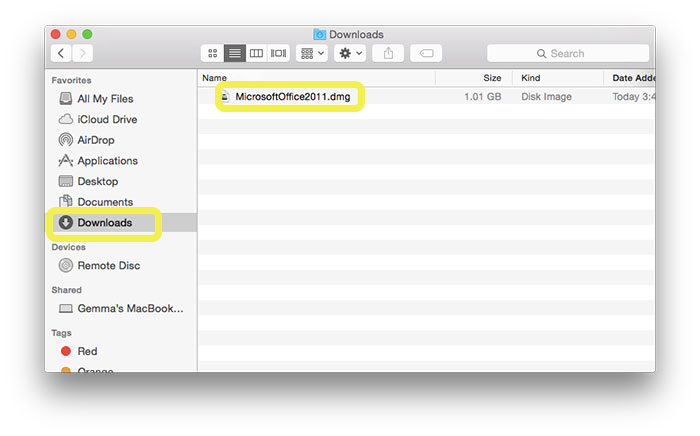Select iCloud Drive in sidebar
The height and width of the screenshot is (436, 700).
(x=107, y=120)
